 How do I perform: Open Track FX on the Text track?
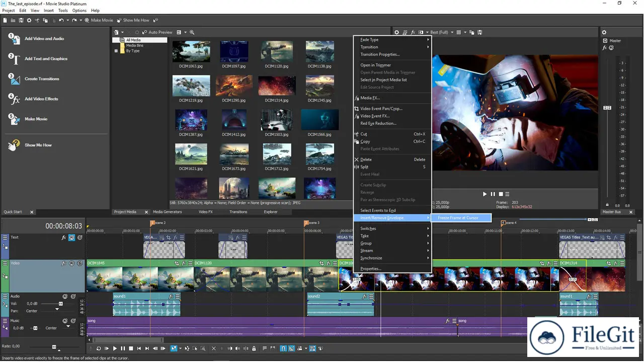pos(64,237)
